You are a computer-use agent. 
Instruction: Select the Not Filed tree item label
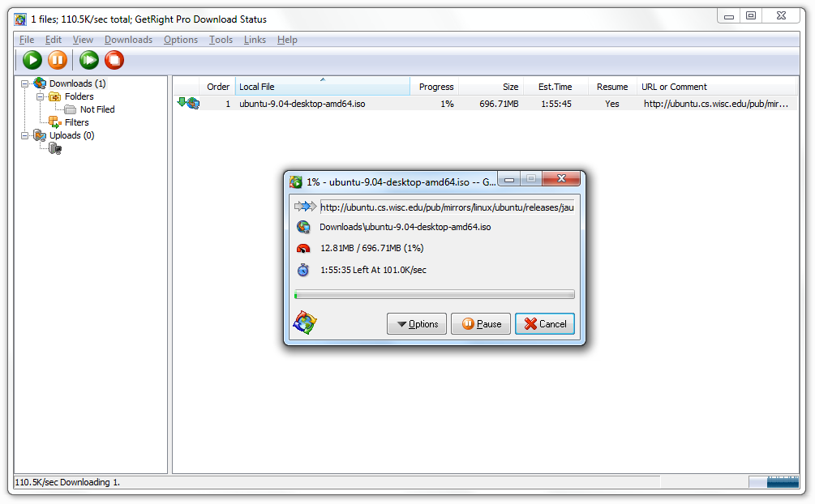(x=97, y=109)
